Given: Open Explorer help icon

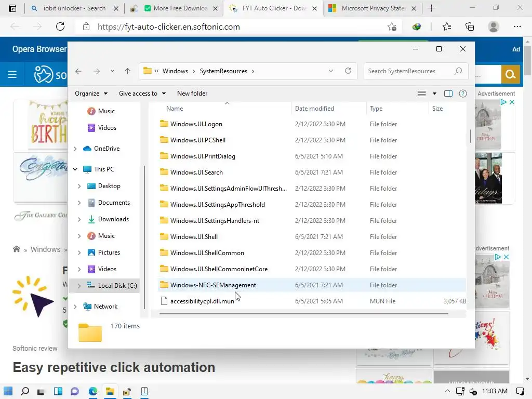Looking at the screenshot, I should [463, 94].
